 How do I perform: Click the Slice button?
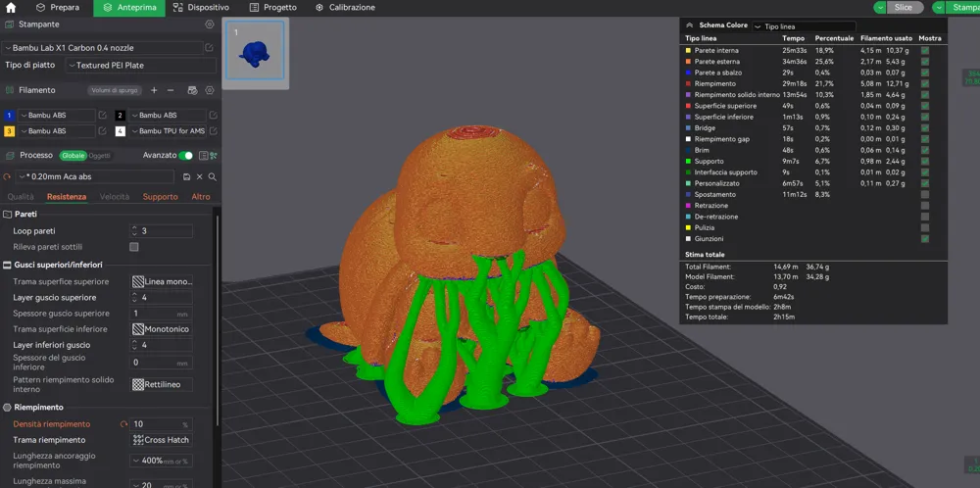point(904,8)
